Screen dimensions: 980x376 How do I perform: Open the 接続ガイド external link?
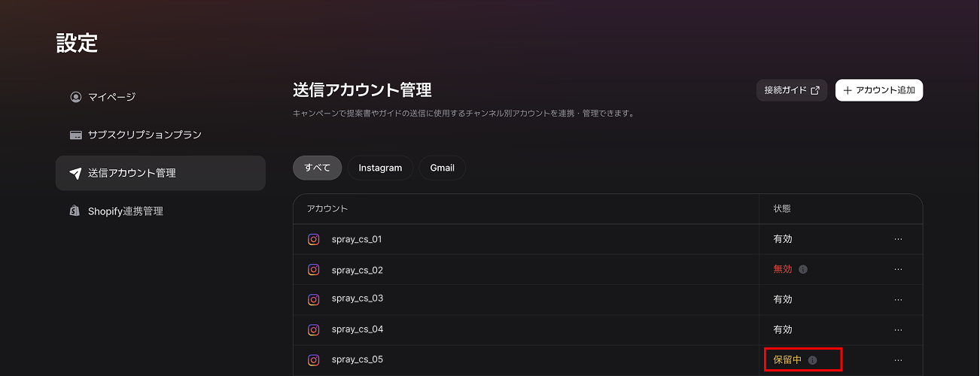[x=791, y=90]
